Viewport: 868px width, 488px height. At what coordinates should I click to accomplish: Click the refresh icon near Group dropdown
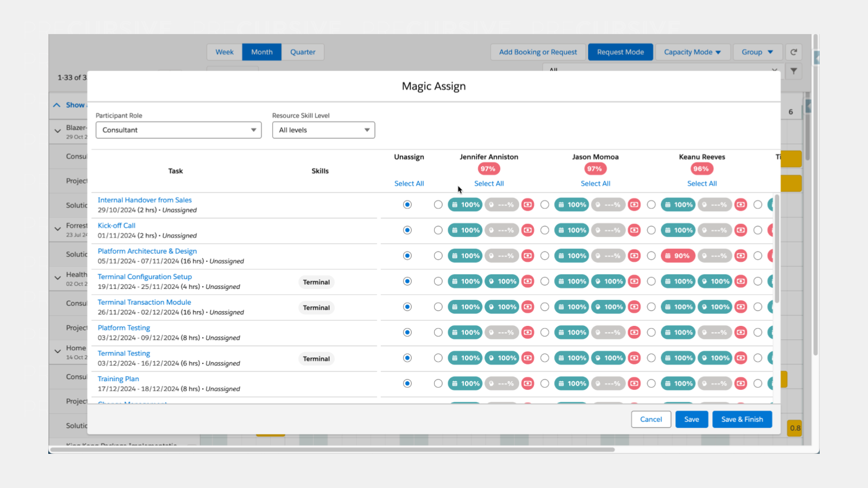tap(794, 52)
